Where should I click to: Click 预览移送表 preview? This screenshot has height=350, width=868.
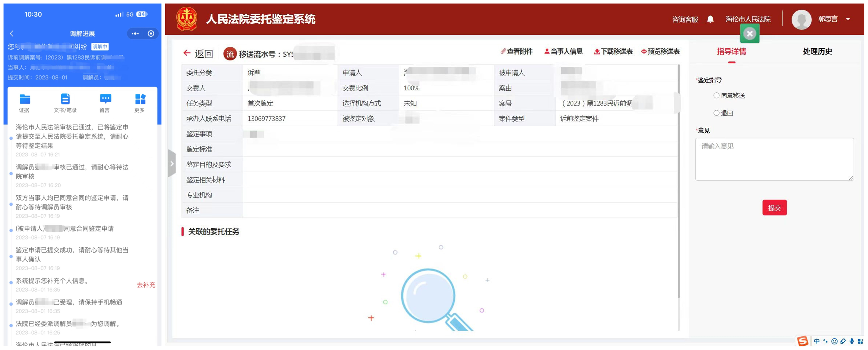pos(660,51)
